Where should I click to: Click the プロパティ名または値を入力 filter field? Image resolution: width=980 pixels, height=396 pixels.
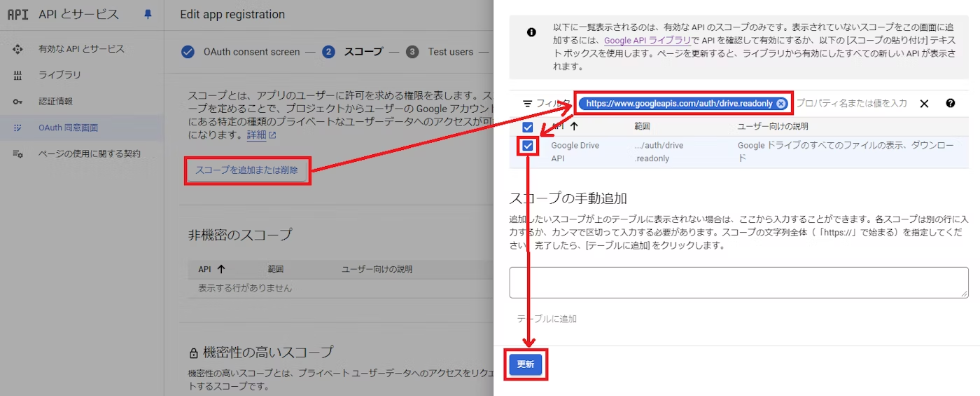tap(852, 103)
